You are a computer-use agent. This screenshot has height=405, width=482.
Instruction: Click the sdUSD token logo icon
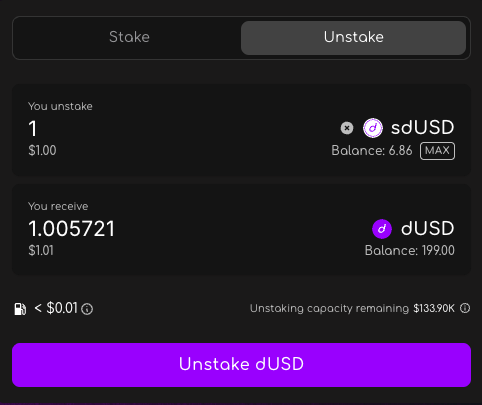coord(373,128)
